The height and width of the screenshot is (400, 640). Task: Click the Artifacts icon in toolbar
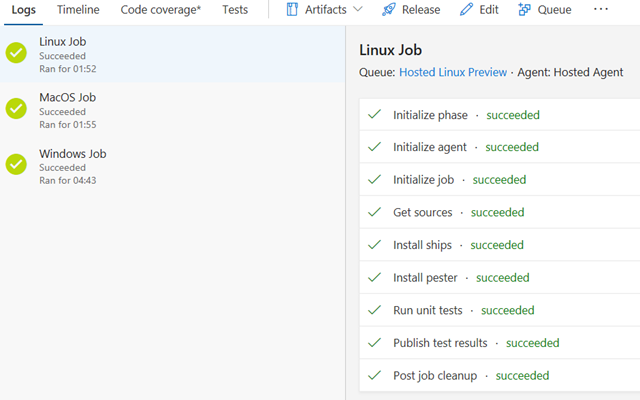[x=292, y=10]
